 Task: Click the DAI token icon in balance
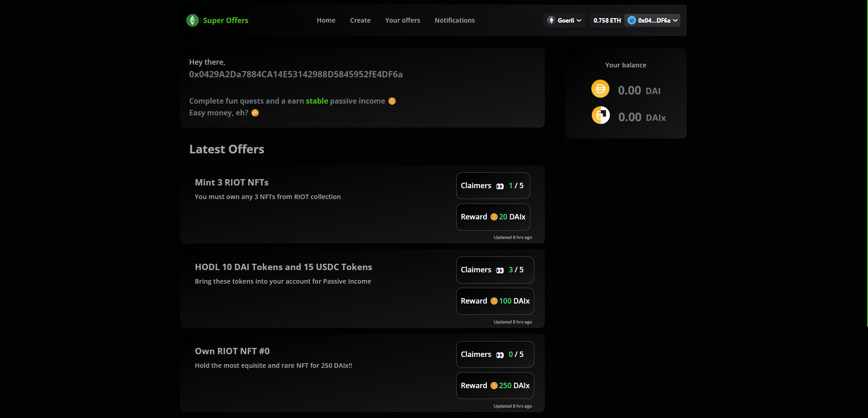pos(600,89)
